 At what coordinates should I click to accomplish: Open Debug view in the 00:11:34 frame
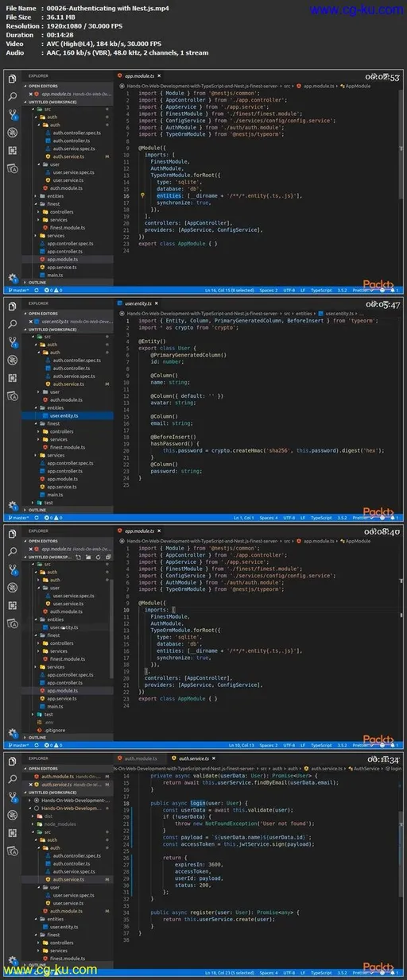tap(12, 816)
